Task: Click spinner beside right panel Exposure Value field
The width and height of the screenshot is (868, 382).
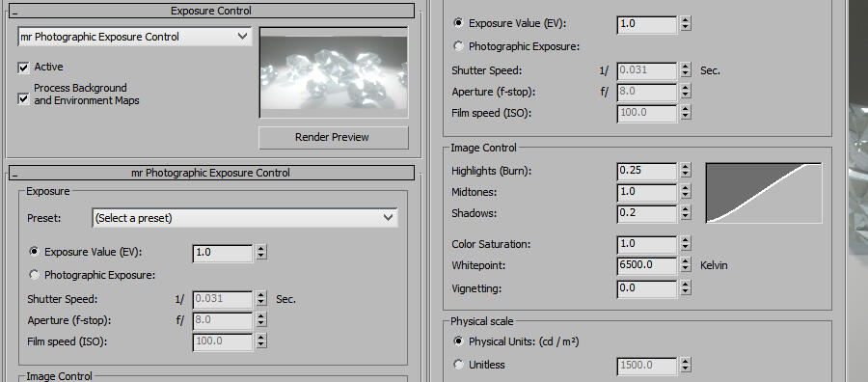Action: click(x=686, y=24)
